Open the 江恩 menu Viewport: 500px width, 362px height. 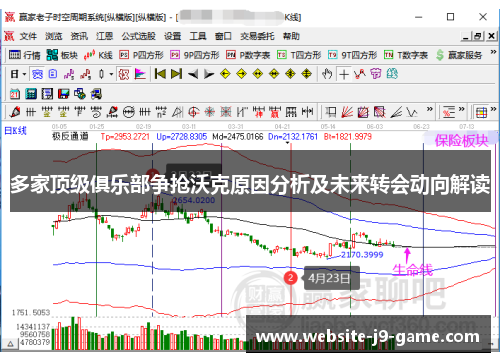tap(104, 36)
